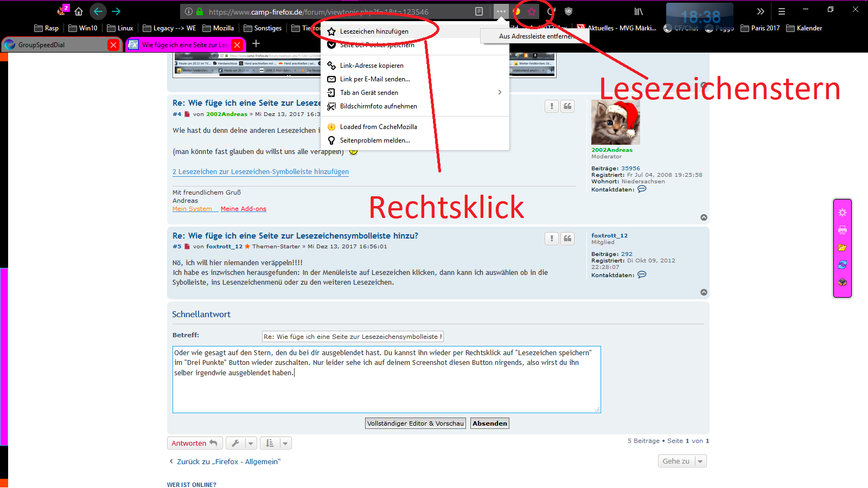
Task: Open the Kalender bookmarks folder
Action: click(804, 28)
